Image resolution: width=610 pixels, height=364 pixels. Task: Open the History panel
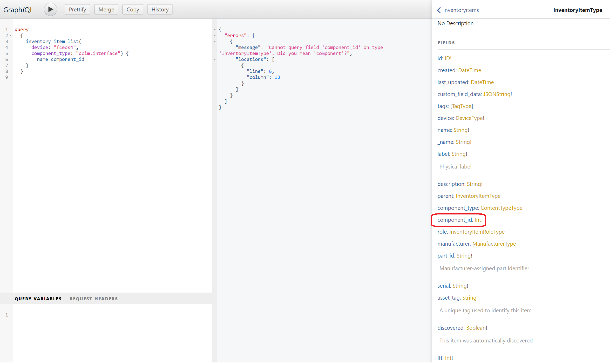point(160,10)
